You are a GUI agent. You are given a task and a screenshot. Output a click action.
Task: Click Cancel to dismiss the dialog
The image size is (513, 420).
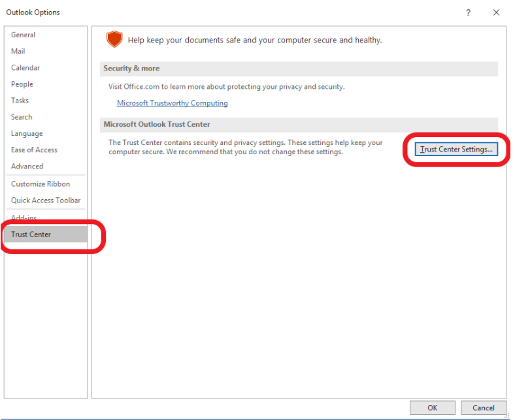484,408
